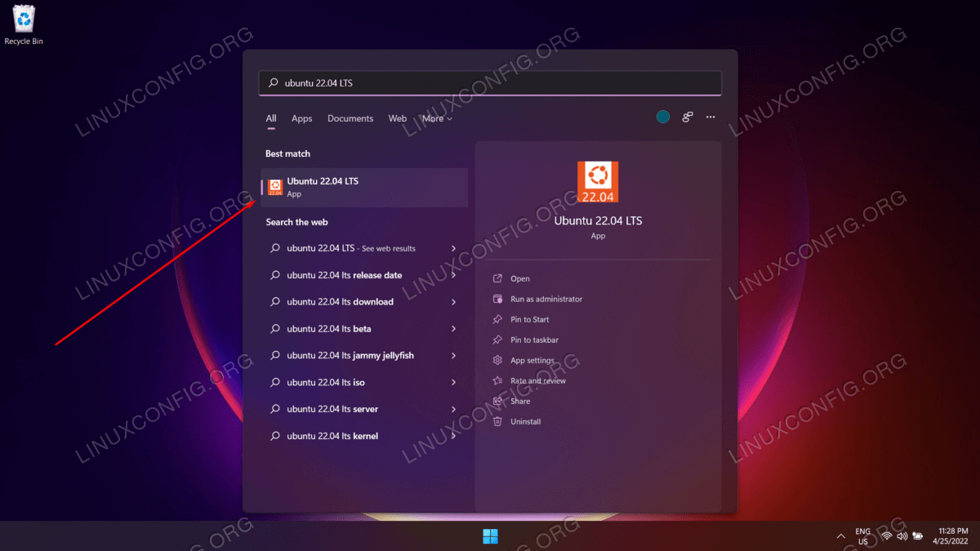Image resolution: width=980 pixels, height=551 pixels.
Task: Click the magnifier icon beside 'ubuntu 22.04 lts kernel'
Action: point(275,436)
